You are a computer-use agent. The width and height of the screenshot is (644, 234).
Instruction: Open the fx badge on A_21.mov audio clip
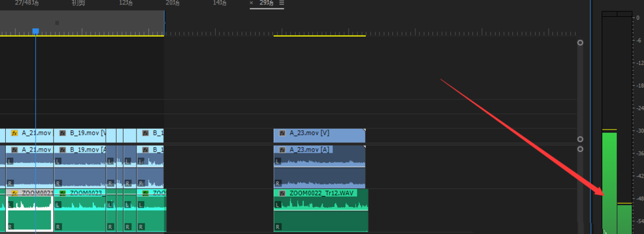pyautogui.click(x=14, y=150)
